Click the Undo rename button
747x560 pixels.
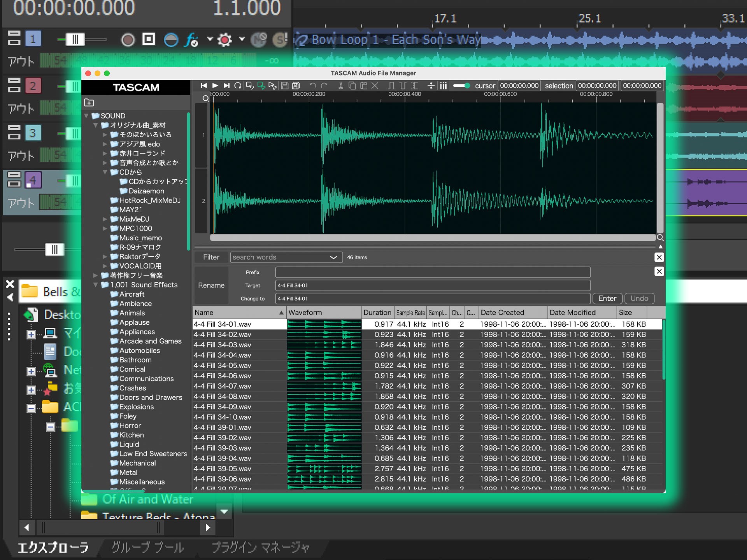(639, 298)
